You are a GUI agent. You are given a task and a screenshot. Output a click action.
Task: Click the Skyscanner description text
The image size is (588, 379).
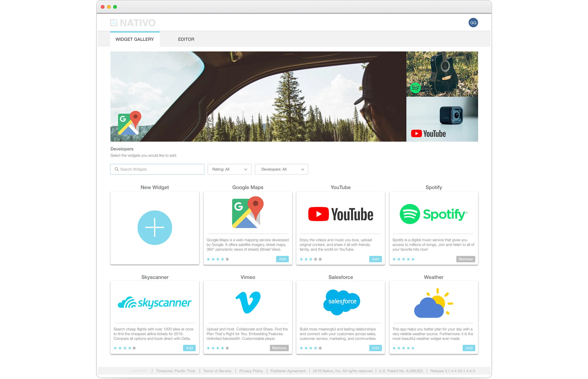[x=153, y=333]
